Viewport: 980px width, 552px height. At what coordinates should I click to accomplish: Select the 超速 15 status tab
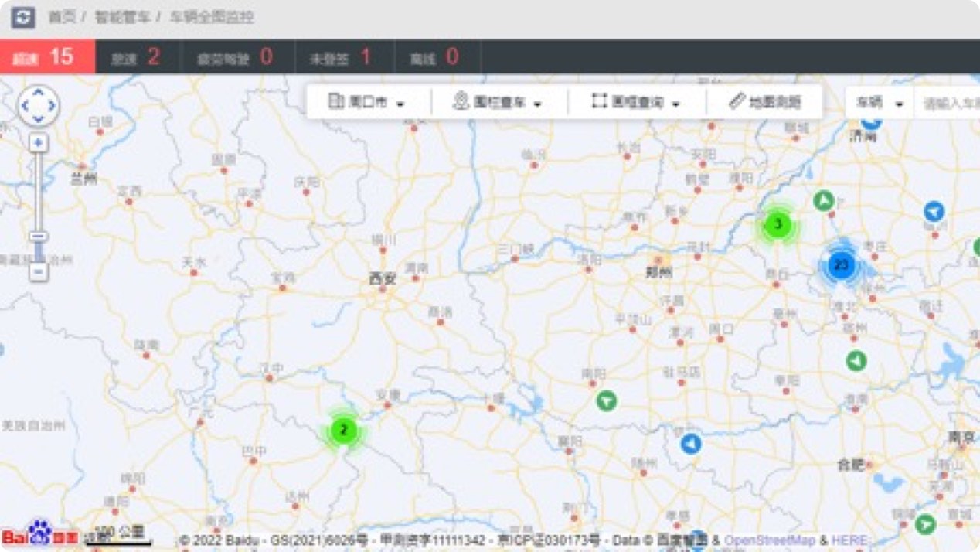point(47,57)
